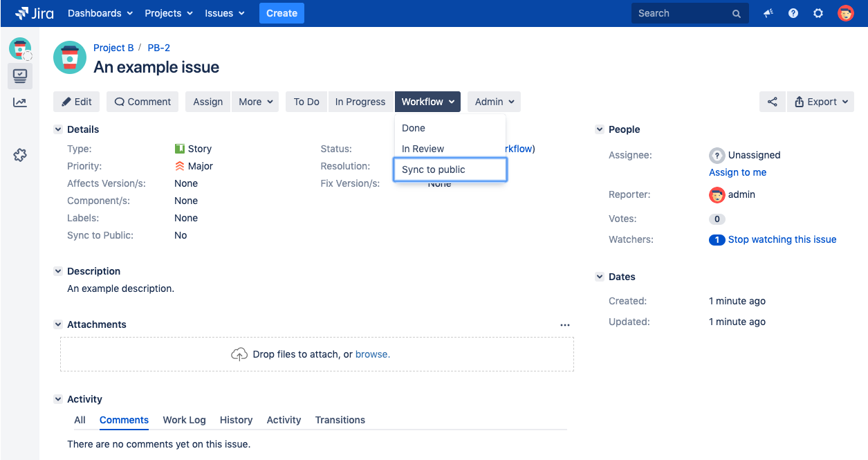The height and width of the screenshot is (460, 868).
Task: Open the help question mark icon
Action: point(793,13)
